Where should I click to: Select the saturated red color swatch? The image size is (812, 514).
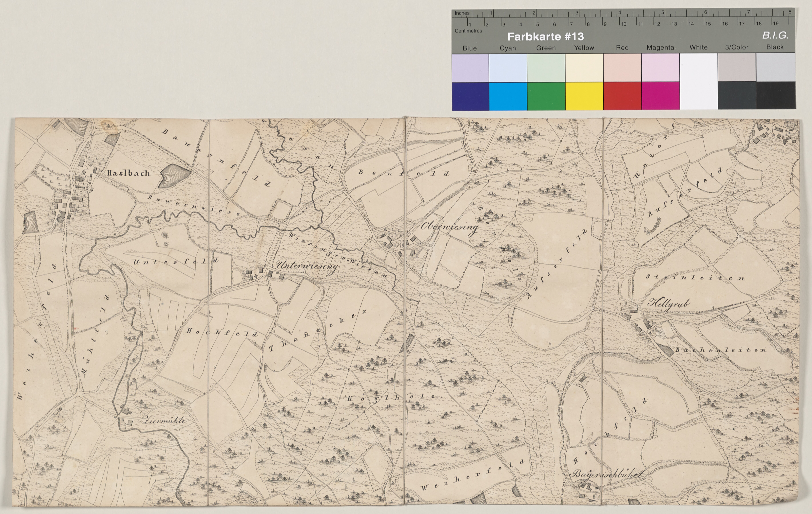pyautogui.click(x=623, y=96)
